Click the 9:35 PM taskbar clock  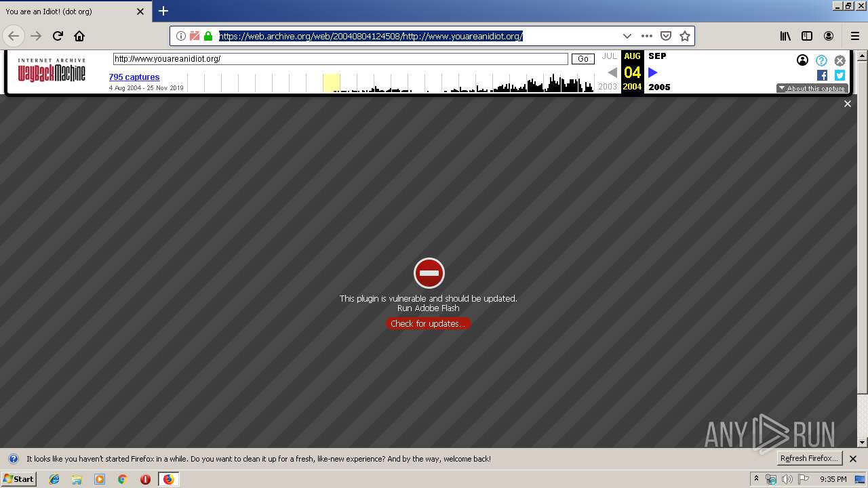pos(833,479)
